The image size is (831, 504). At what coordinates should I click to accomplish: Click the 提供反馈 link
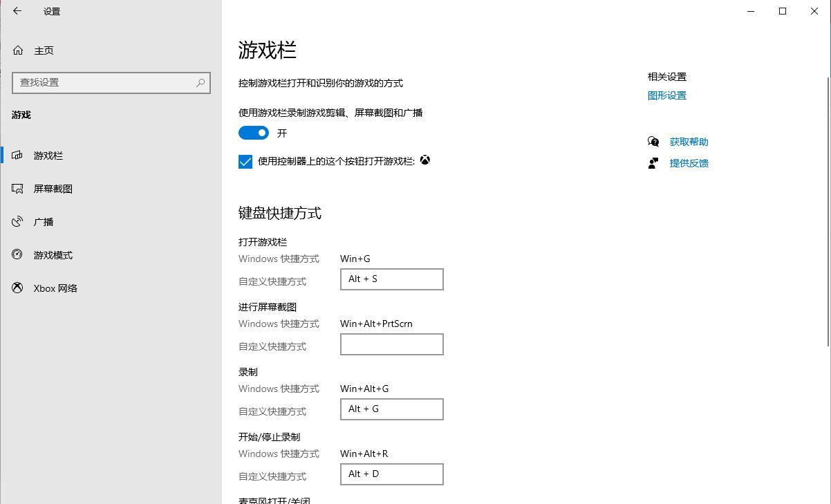tap(689, 163)
